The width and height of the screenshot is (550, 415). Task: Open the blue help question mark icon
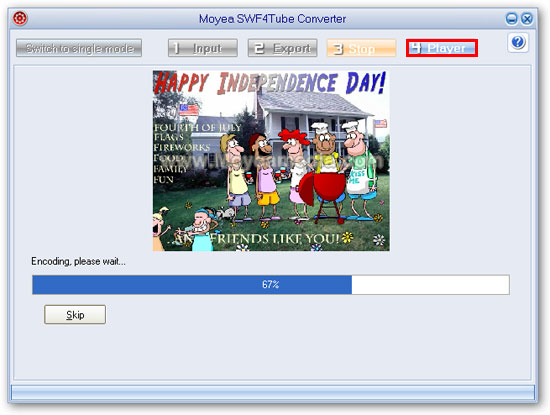[x=518, y=42]
